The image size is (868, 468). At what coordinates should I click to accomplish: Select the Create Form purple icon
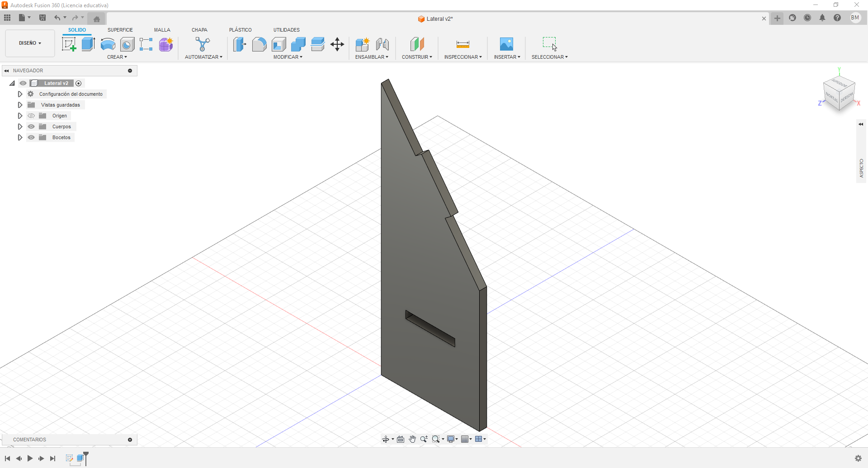pyautogui.click(x=166, y=44)
